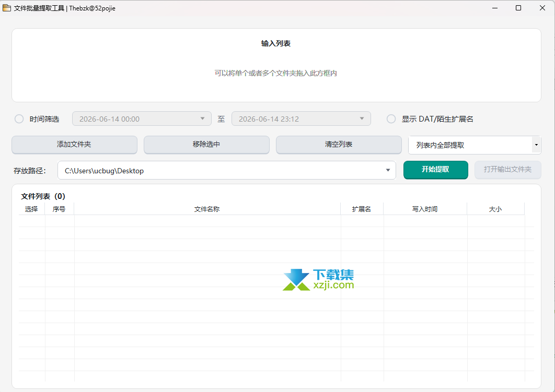This screenshot has width=555, height=392.
Task: Close the 文件批量提取工具 window
Action: [x=542, y=8]
